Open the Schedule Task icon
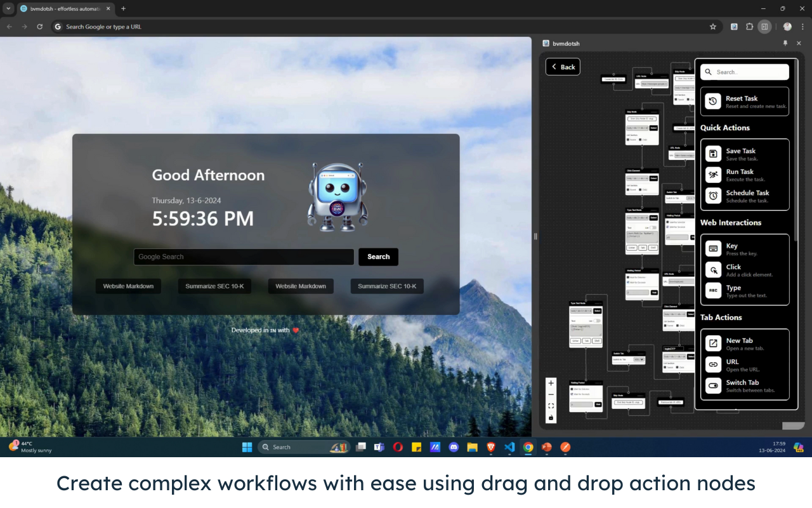This screenshot has width=812, height=508. 715,196
